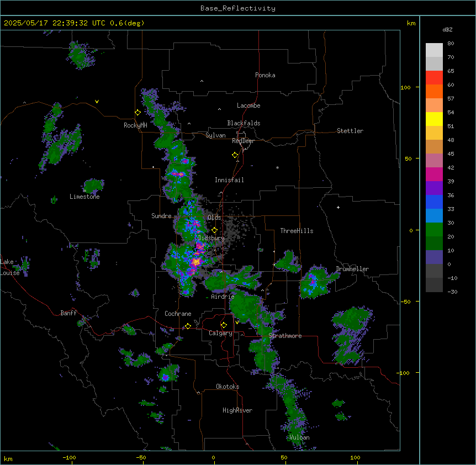Click the RockyMH label
Viewport: 476px width, 465px height.
135,125
